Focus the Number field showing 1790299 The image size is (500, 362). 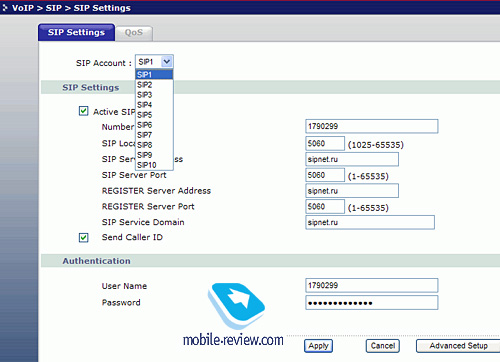coord(372,126)
